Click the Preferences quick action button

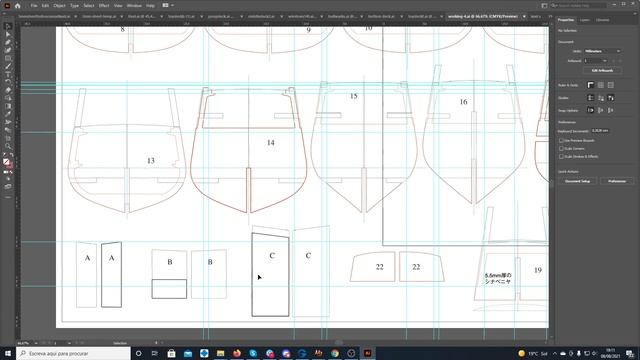617,181
